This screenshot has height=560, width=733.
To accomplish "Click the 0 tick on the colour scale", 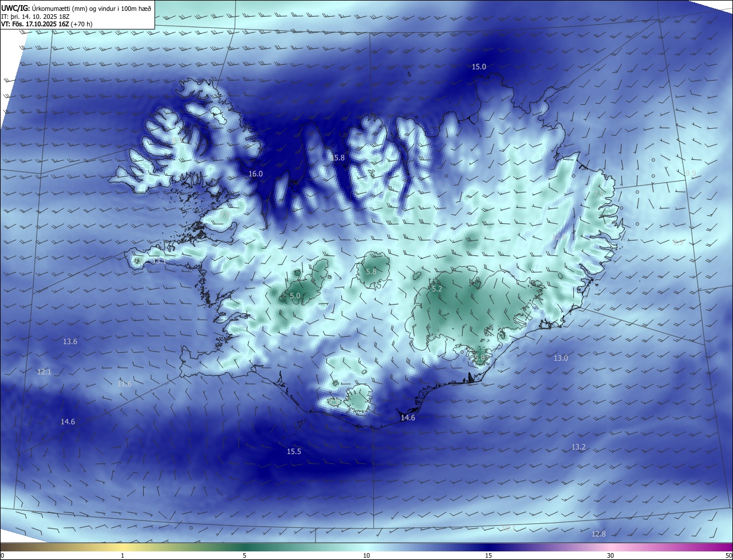I will 2,555.
